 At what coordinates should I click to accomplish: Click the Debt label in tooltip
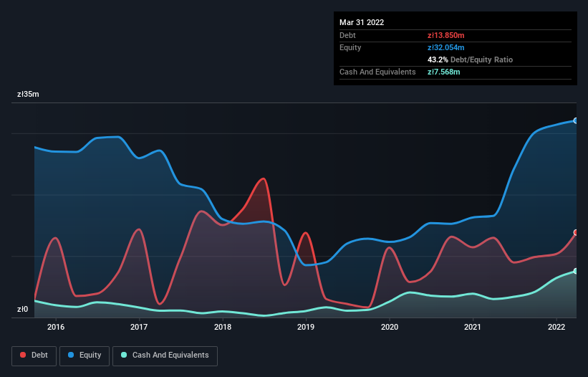coord(347,35)
